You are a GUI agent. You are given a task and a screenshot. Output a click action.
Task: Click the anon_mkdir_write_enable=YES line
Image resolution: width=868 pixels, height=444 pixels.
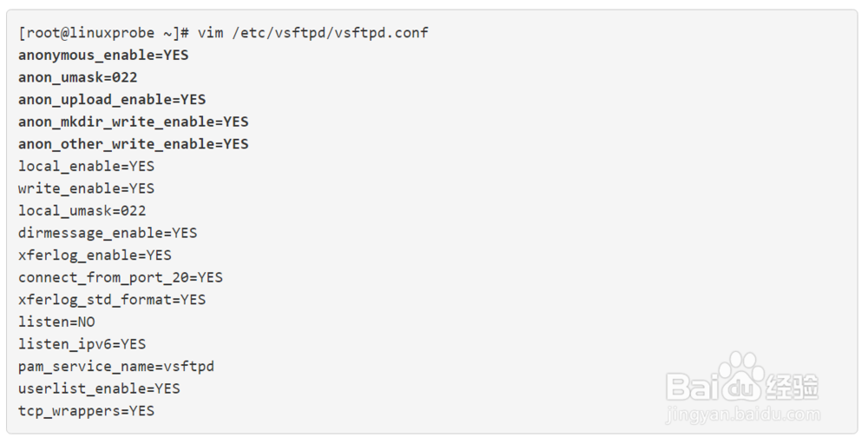[x=133, y=122]
